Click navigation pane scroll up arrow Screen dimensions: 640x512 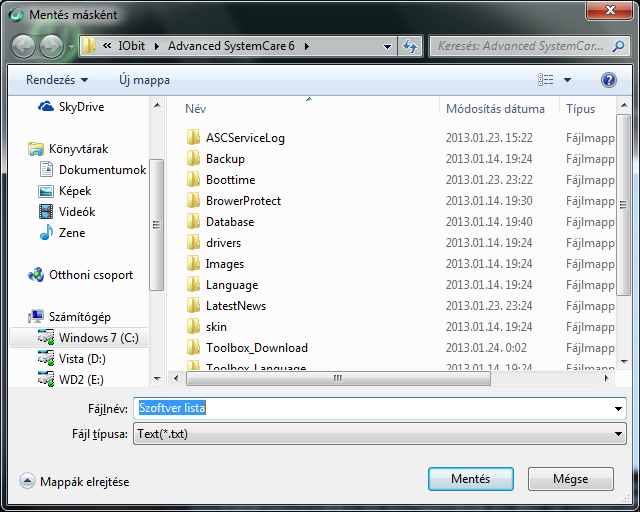tap(157, 105)
